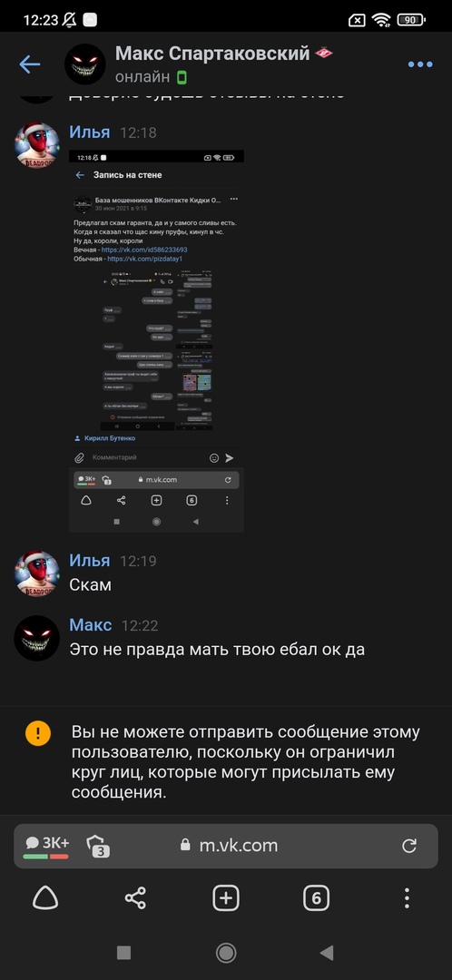Open sender name Илья at 12:18

point(89,132)
